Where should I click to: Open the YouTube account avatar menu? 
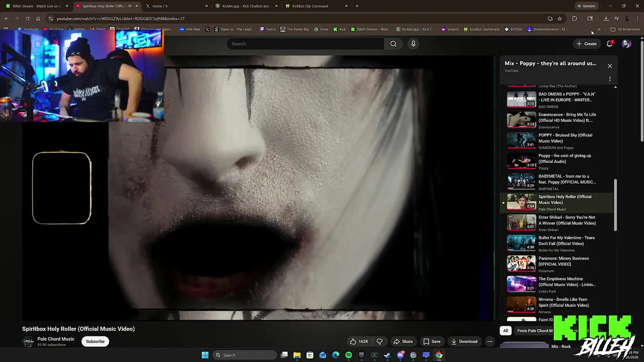coord(626,44)
